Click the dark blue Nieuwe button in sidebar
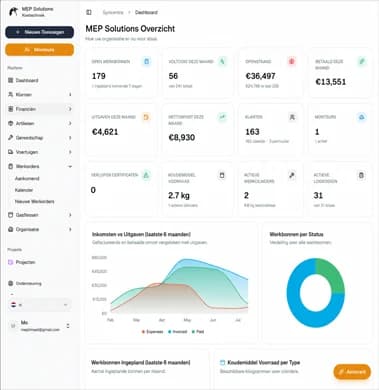Screen dimensions: 379x390 coord(40,32)
